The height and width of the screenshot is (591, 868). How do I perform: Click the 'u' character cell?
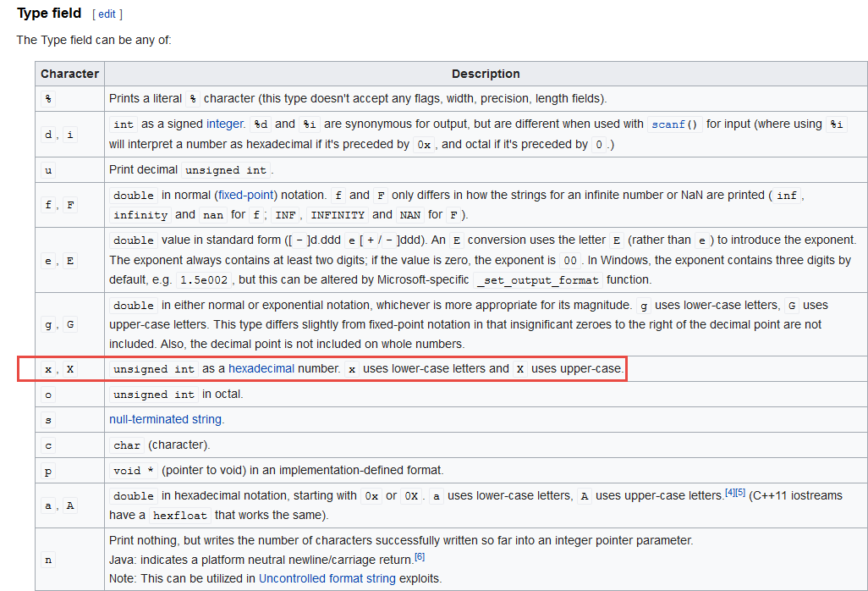(x=47, y=170)
